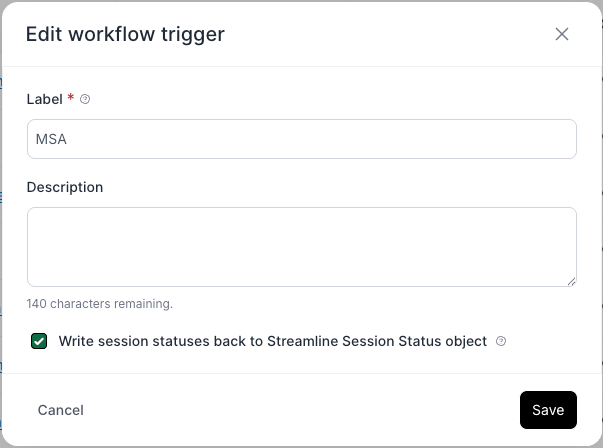Save the workflow trigger changes
Screen dimensions: 603x448
pos(548,410)
